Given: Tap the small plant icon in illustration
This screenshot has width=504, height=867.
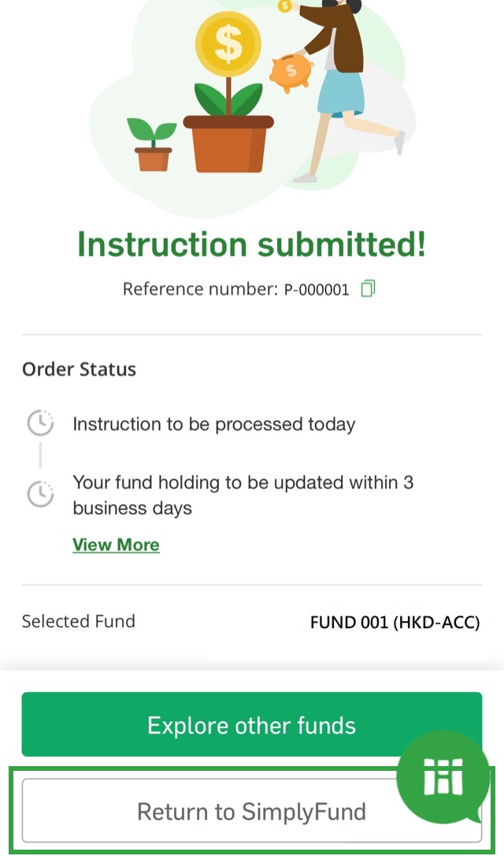Looking at the screenshot, I should [155, 142].
